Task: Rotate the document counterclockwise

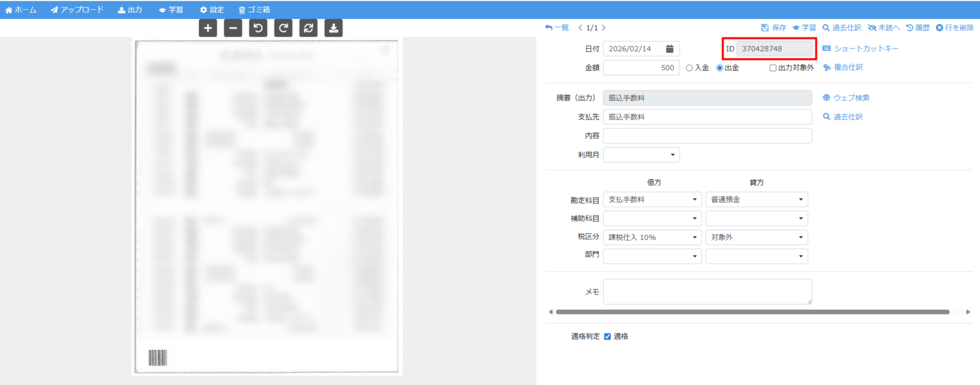Action: pyautogui.click(x=258, y=28)
